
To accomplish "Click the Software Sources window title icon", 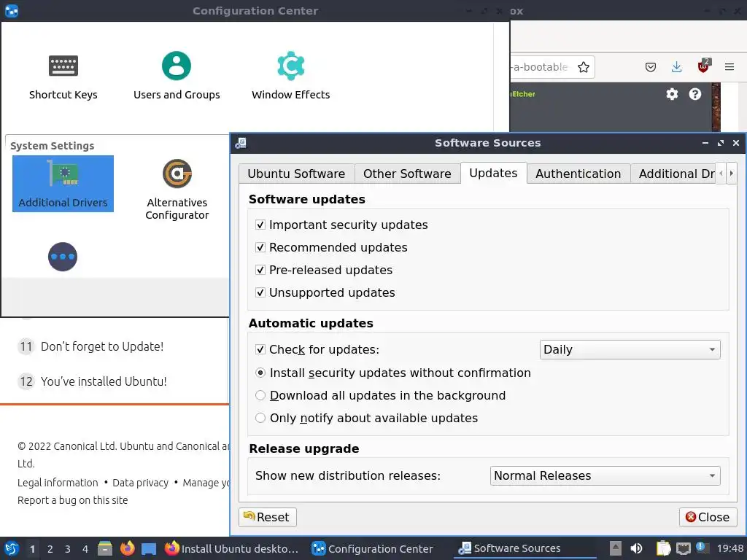I will (241, 143).
